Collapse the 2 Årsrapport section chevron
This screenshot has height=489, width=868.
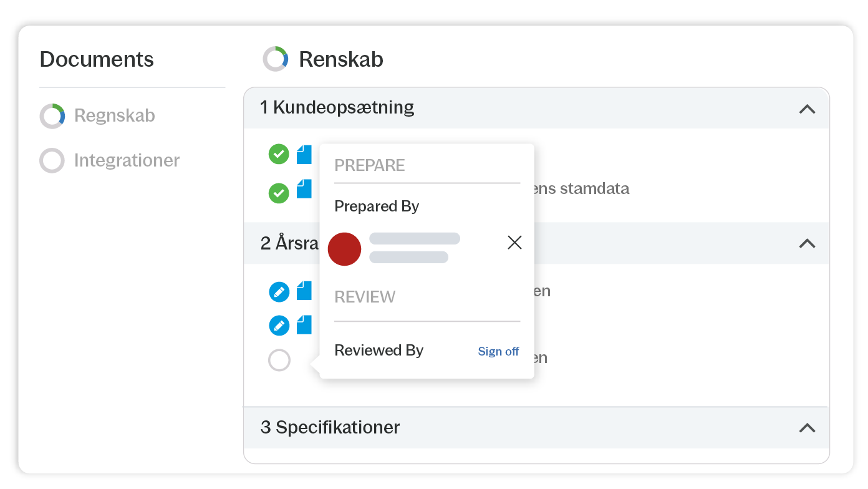[x=807, y=243]
